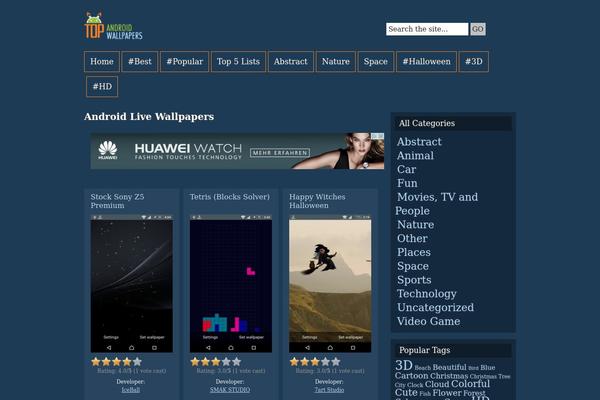Select Nature in All Categories sidebar
Viewport: 600px width, 400px height.
pyautogui.click(x=415, y=225)
